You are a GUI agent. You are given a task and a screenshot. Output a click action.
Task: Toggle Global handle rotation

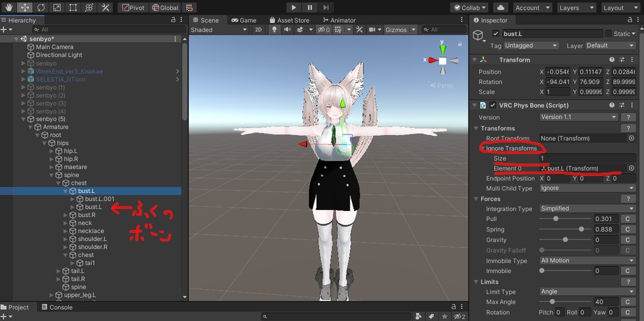[x=165, y=8]
